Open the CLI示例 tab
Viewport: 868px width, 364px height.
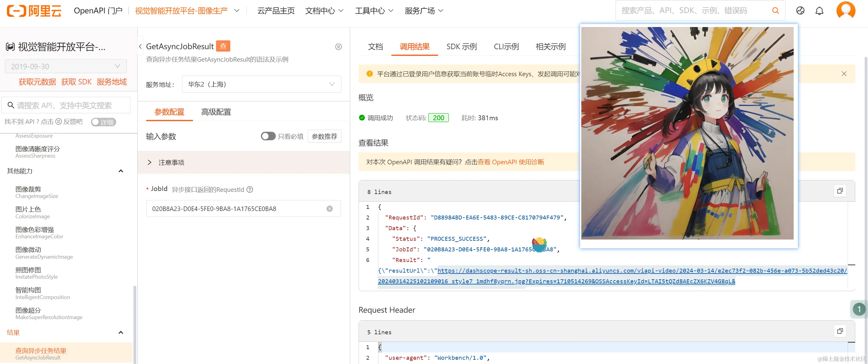[506, 46]
